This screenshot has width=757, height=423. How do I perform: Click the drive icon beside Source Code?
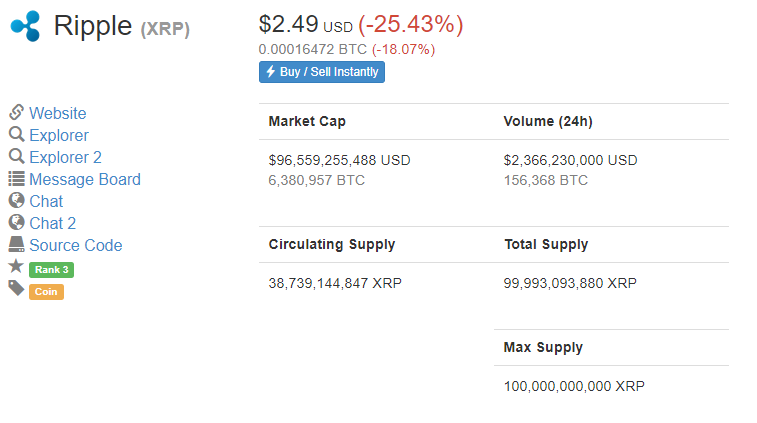pyautogui.click(x=16, y=244)
